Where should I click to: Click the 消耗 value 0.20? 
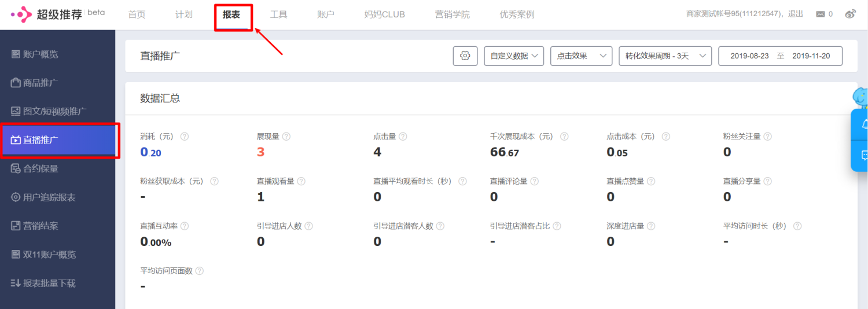click(151, 152)
